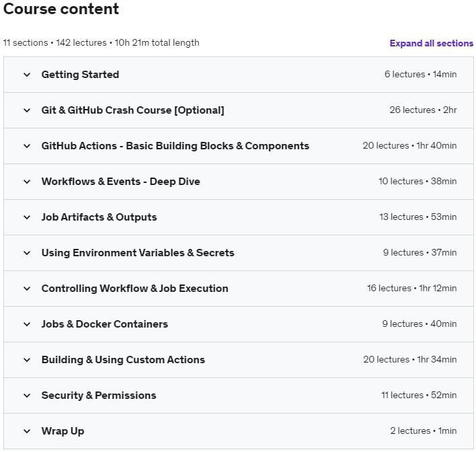Viewport: 476px width, 452px height.
Task: Click Expand all sections link
Action: [431, 43]
